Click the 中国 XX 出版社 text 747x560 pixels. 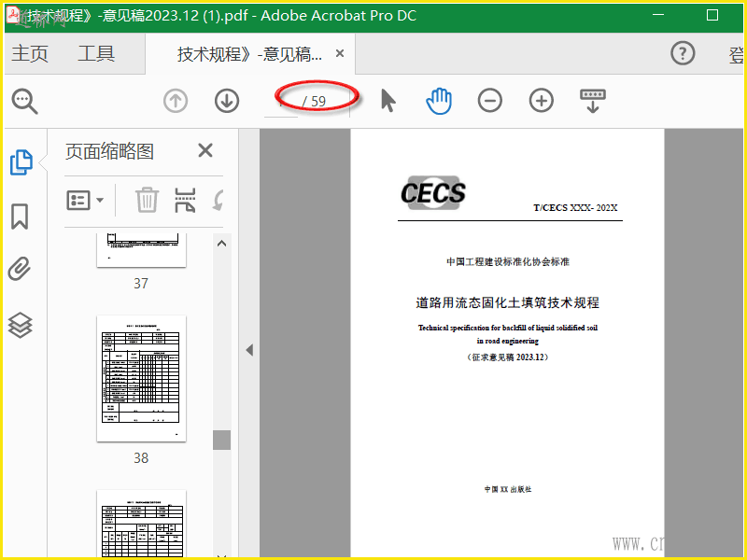[x=508, y=489]
